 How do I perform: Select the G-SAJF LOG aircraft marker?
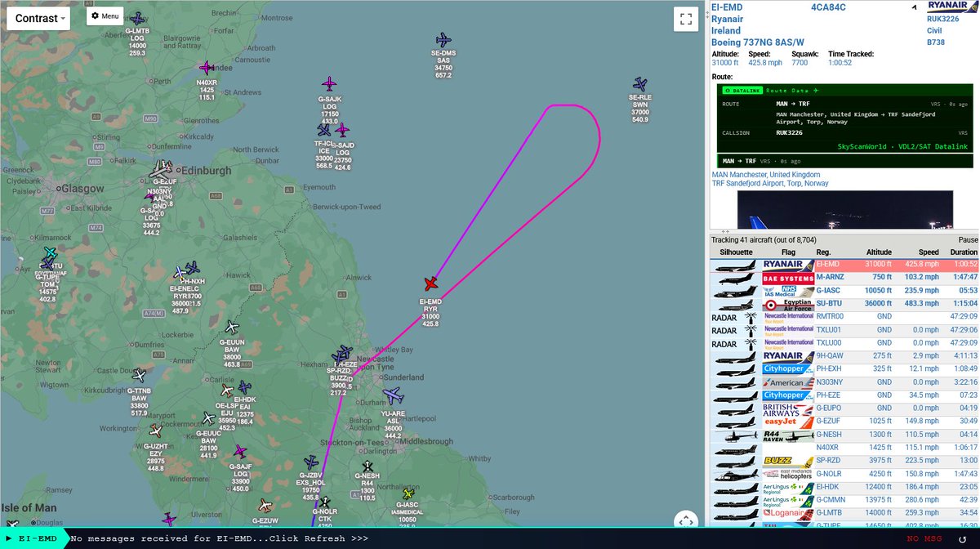pyautogui.click(x=240, y=451)
